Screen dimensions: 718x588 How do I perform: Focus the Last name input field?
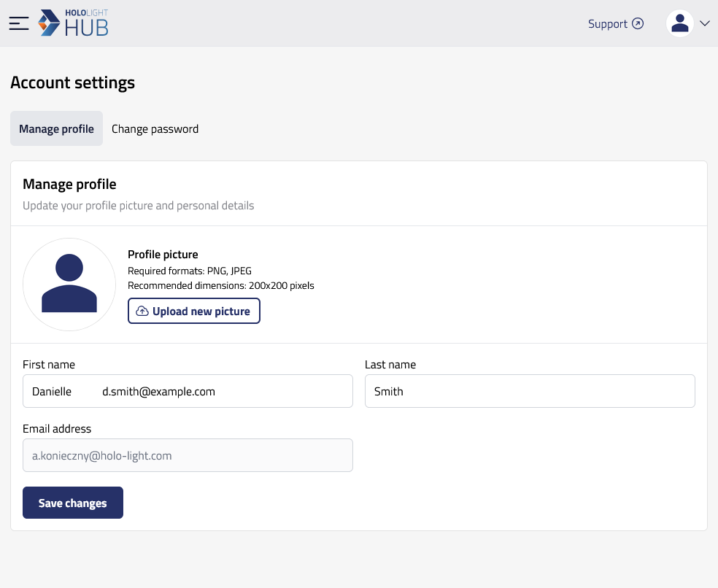tap(530, 391)
